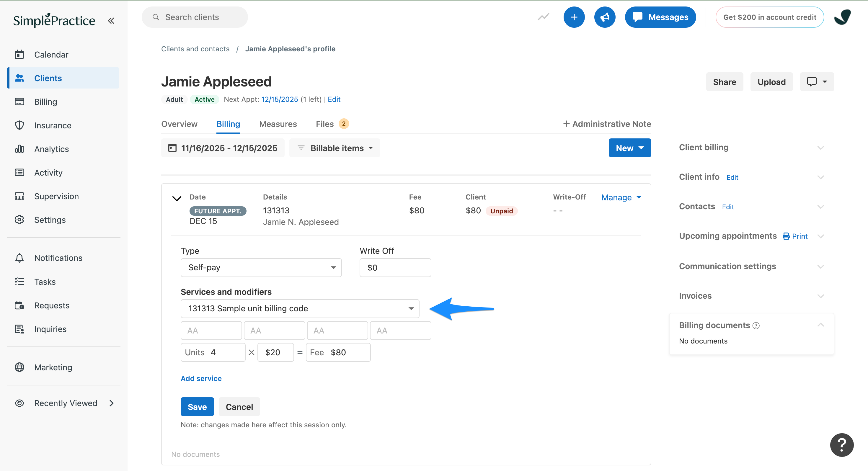Open the help question mark button
Screen dimensions: 868x471
(x=841, y=445)
